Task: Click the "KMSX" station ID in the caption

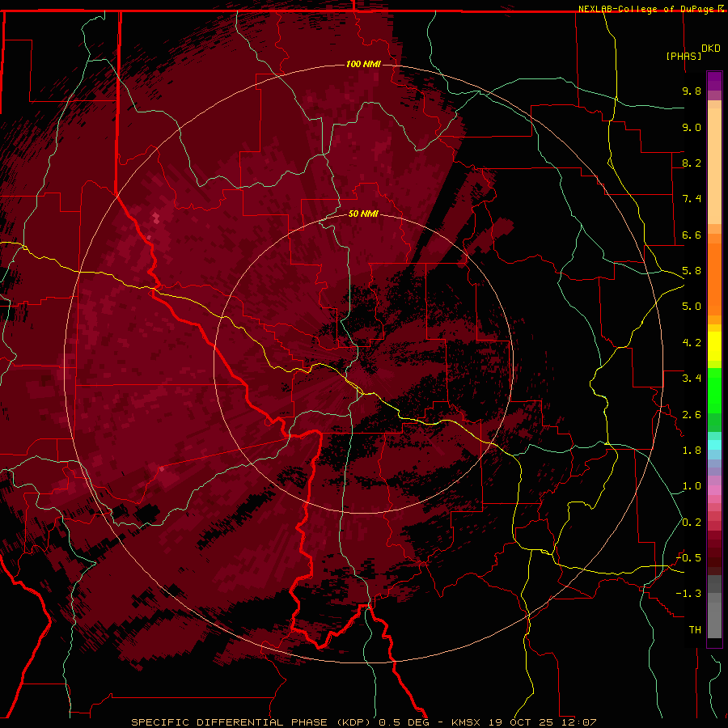Action: click(467, 722)
